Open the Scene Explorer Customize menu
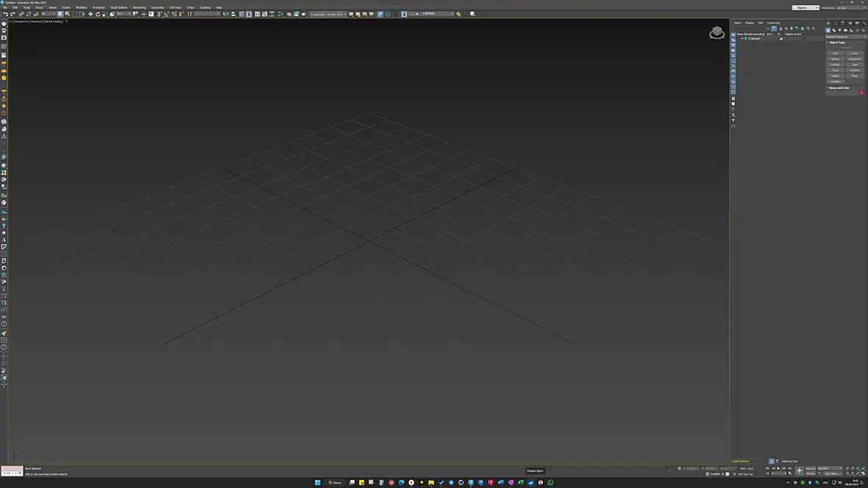This screenshot has height=488, width=868. pyautogui.click(x=773, y=23)
